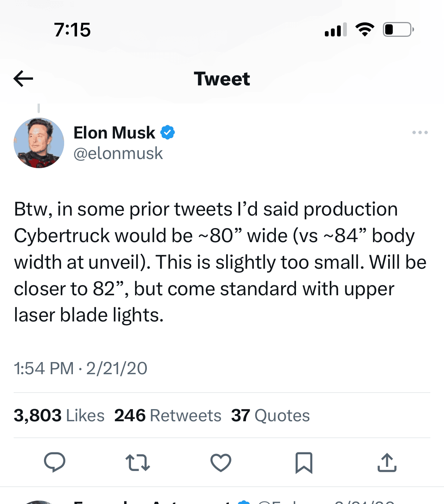Bookmark this tweet
The image size is (444, 504).
[304, 463]
